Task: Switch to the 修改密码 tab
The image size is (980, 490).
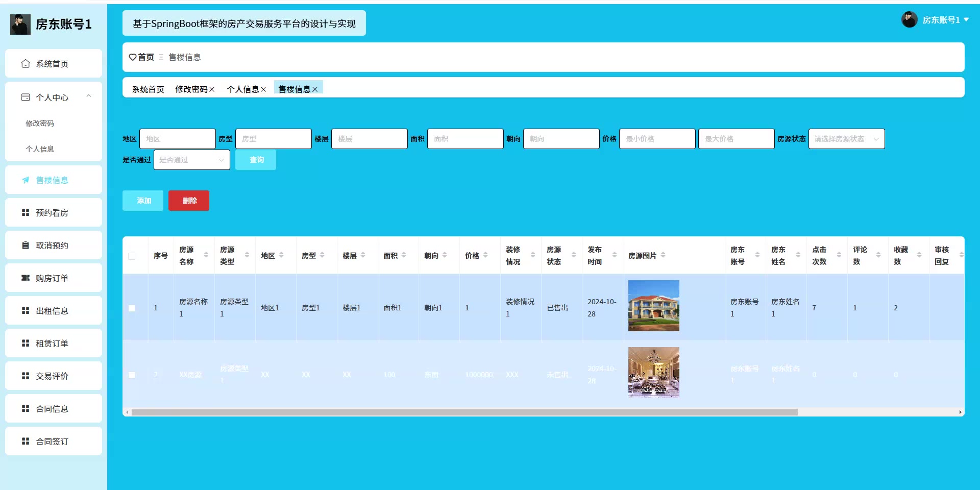Action: [x=191, y=89]
